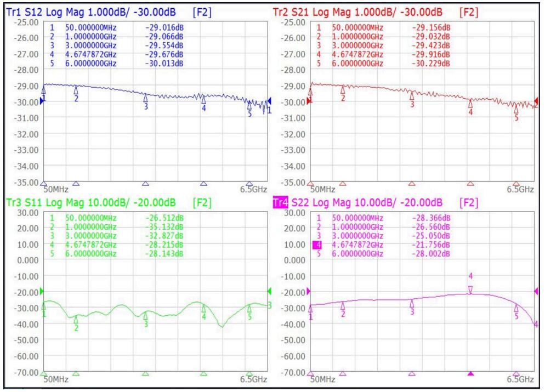Select marker 5 on the red S21 trace

[516, 110]
